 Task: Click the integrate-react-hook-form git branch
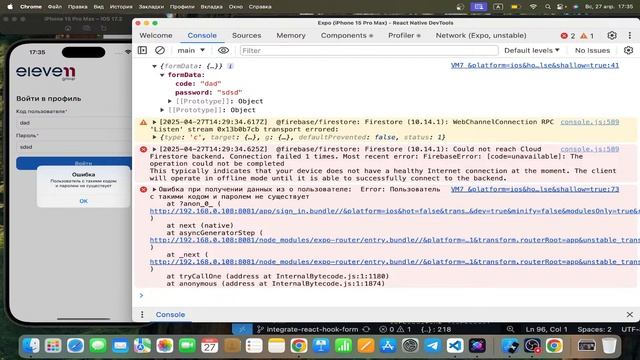point(308,329)
